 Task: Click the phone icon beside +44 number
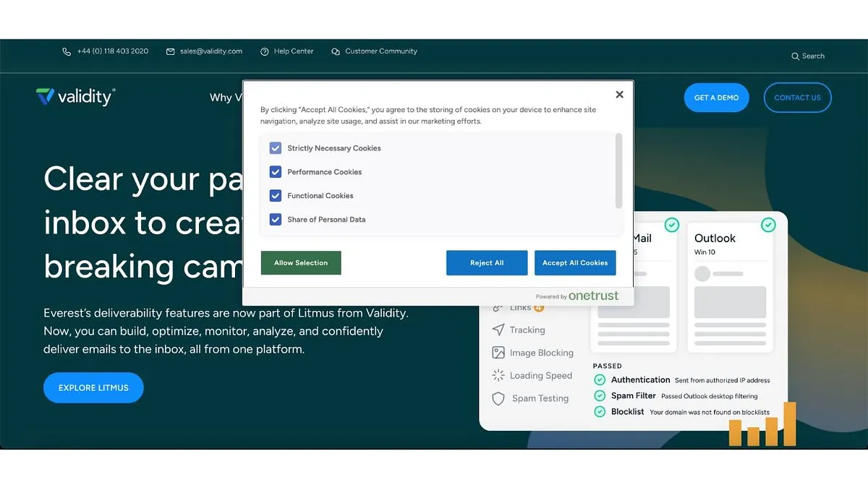click(x=67, y=52)
